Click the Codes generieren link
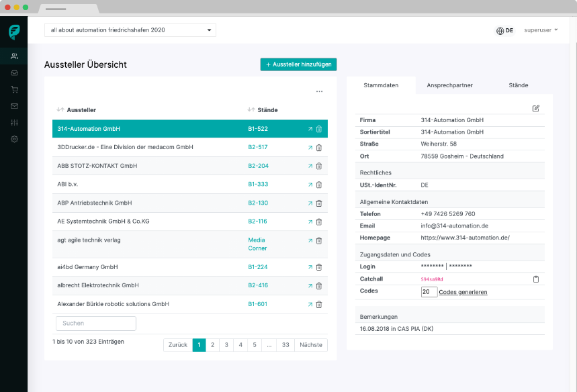The image size is (577, 392). [x=463, y=292]
